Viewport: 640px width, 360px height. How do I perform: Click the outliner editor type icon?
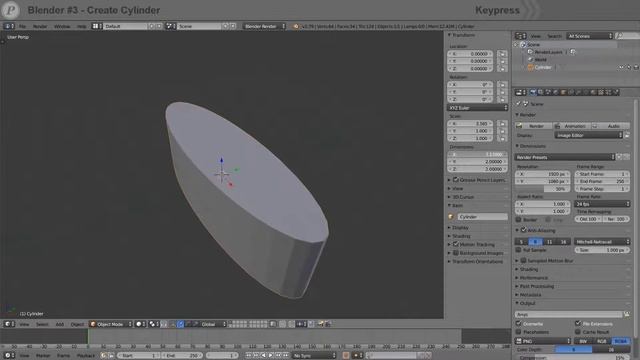click(x=520, y=36)
